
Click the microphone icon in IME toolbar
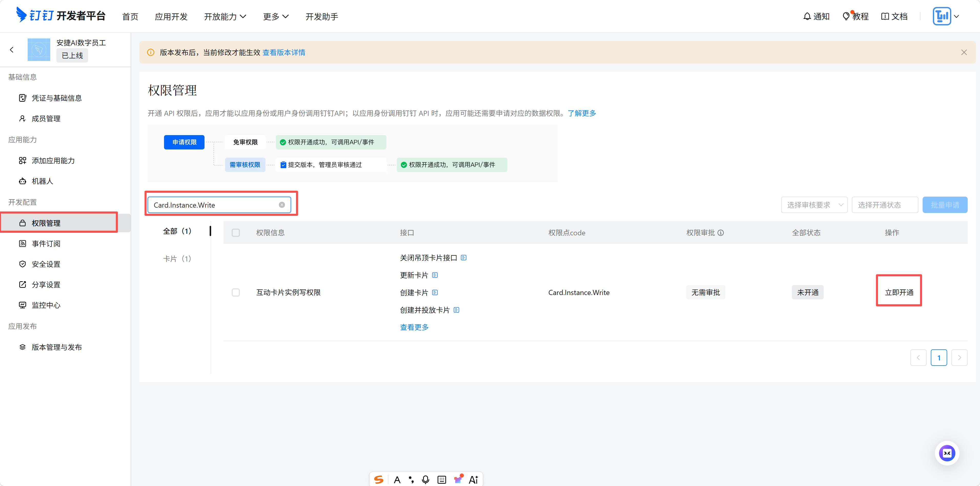coord(426,480)
